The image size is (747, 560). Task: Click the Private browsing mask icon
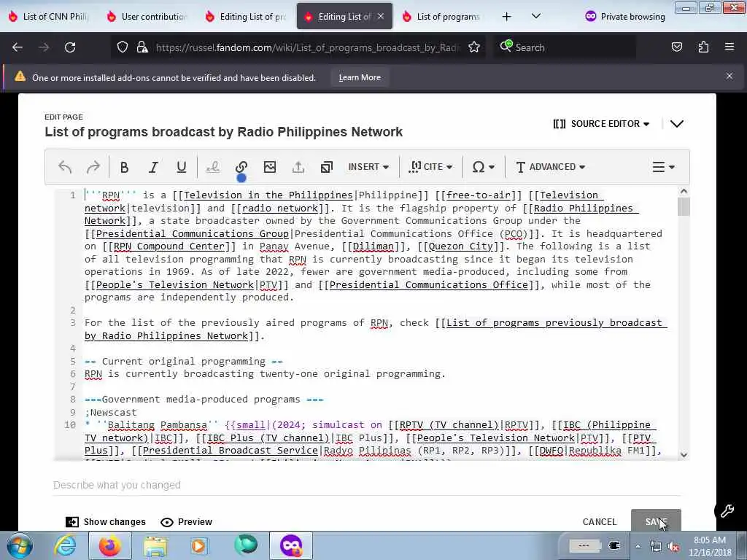[591, 16]
